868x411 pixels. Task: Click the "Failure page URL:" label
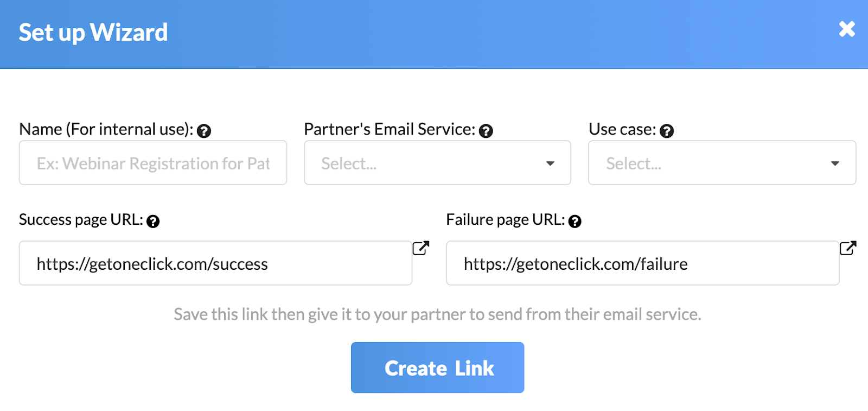click(x=505, y=219)
